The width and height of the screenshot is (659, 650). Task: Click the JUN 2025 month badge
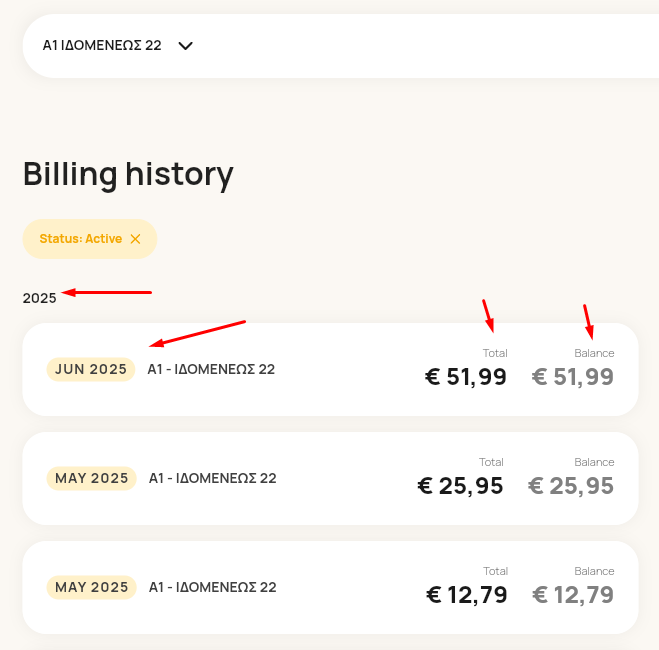[91, 369]
